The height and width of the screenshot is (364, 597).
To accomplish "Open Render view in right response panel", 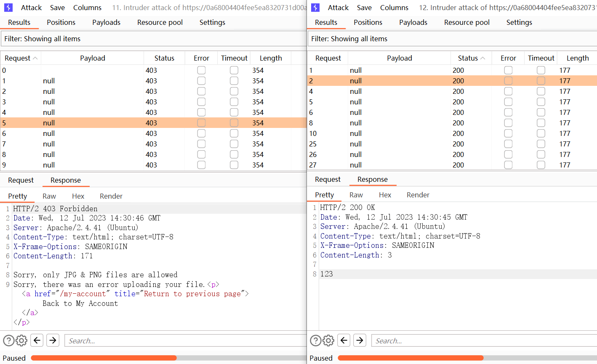I will click(x=418, y=195).
